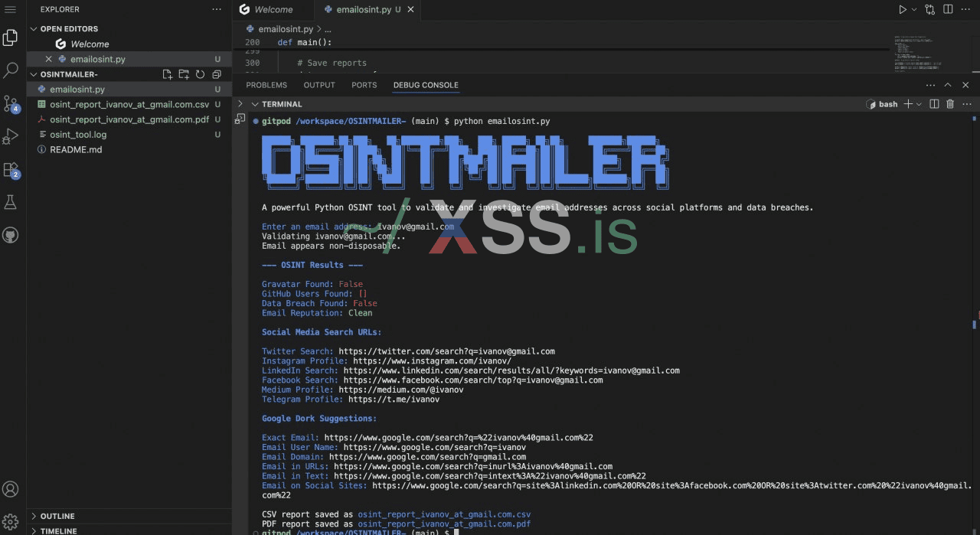The height and width of the screenshot is (535, 980).
Task: Open the Run Python dropdown arrow
Action: (914, 10)
